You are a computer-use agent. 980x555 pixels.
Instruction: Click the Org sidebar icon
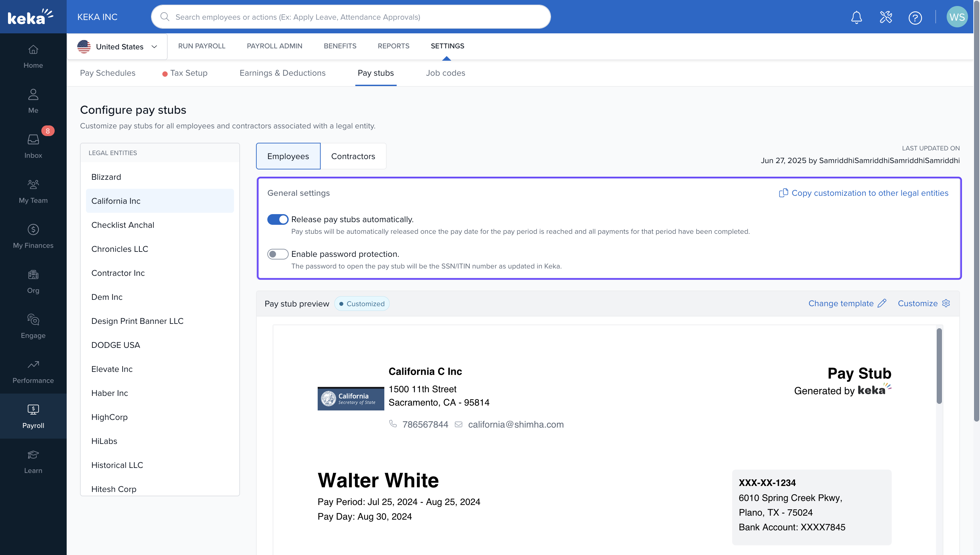[33, 281]
